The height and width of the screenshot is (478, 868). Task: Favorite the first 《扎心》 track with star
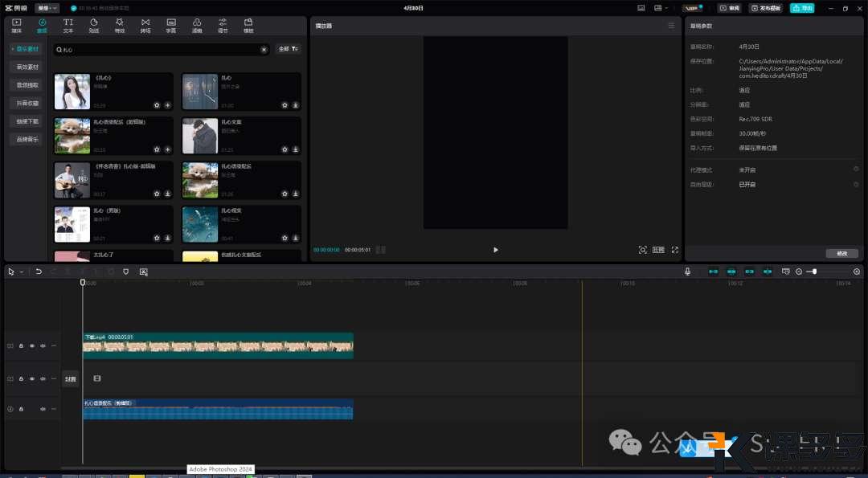coord(158,104)
